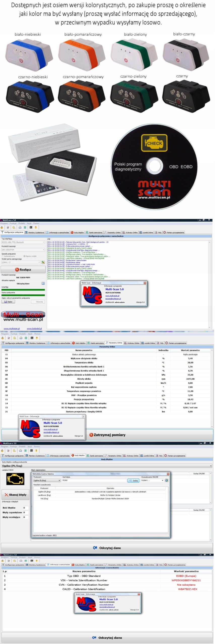This screenshot has width=215, height=644.
Task: Open the COM41 serial port dropdown
Action: pos(21,262)
